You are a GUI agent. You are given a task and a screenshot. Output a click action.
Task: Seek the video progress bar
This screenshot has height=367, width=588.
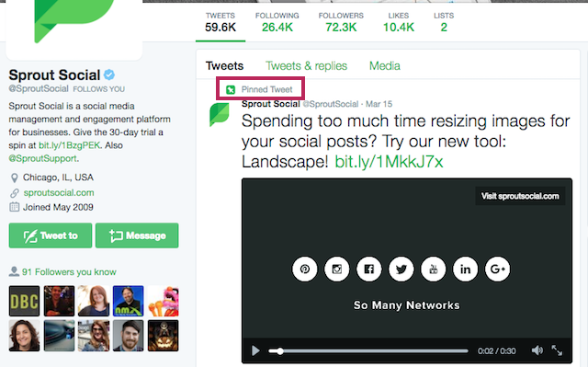pos(368,351)
